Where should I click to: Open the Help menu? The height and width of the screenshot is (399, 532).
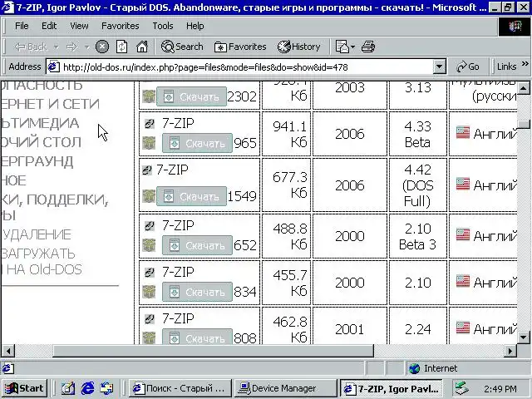pyautogui.click(x=195, y=26)
